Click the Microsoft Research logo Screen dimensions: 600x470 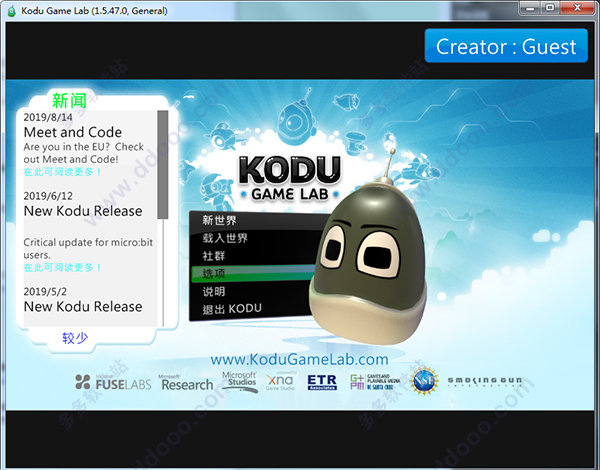tap(186, 383)
